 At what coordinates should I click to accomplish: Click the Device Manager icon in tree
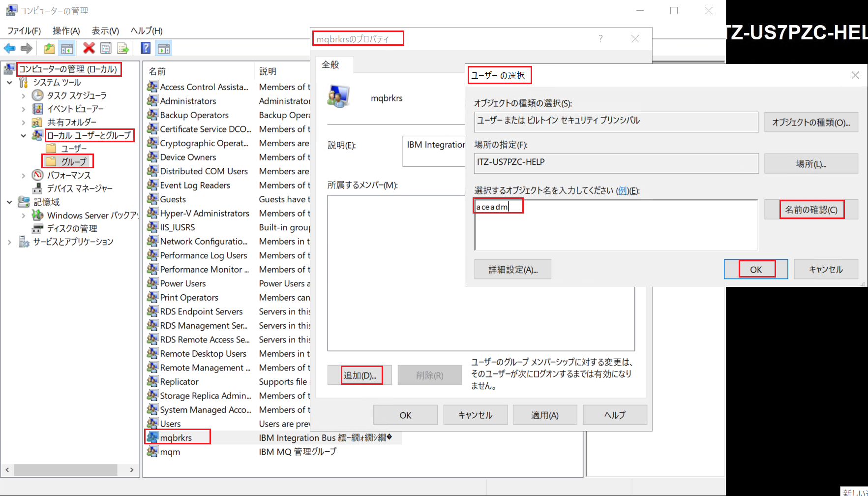37,188
